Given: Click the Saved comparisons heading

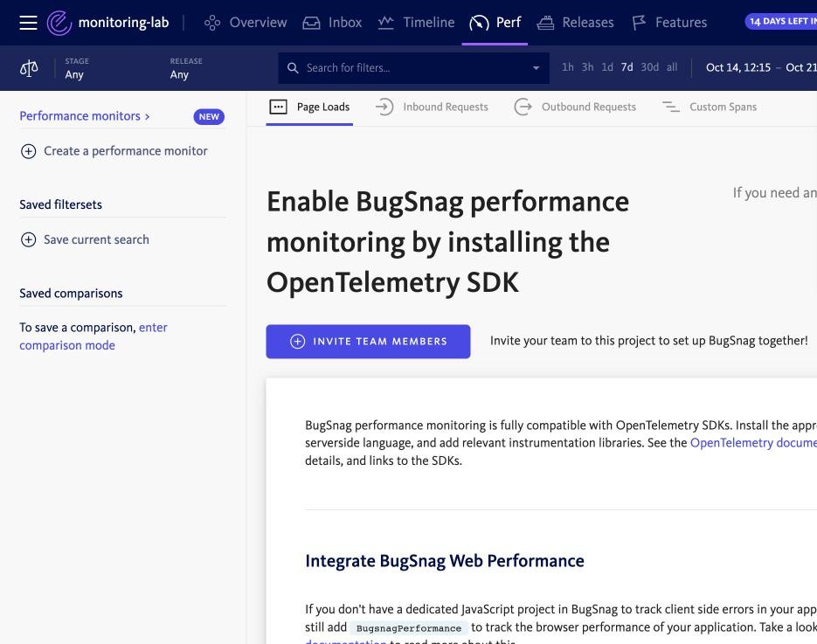Looking at the screenshot, I should pyautogui.click(x=71, y=294).
